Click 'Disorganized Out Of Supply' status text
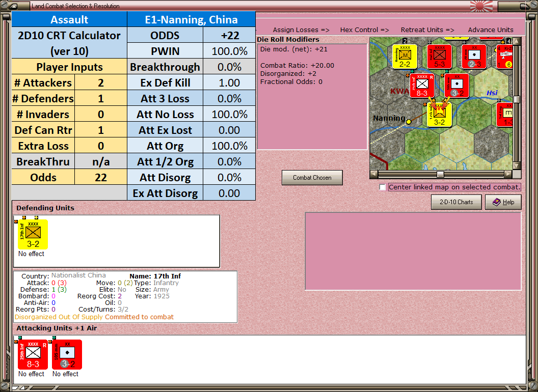This screenshot has width=538, height=392. 59,317
